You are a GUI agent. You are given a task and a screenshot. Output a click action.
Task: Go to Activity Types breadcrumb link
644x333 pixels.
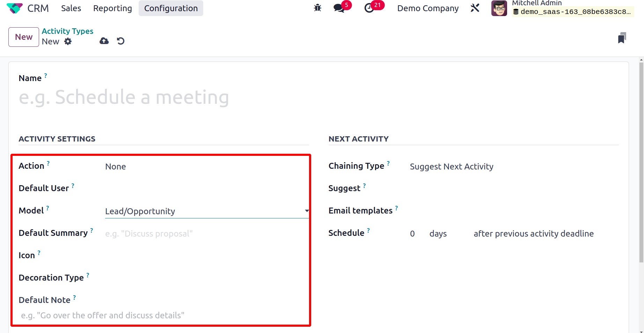67,31
